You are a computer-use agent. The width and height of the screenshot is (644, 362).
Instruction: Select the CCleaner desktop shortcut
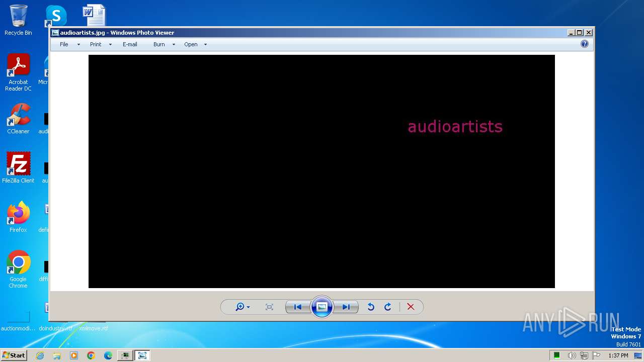pos(18,119)
